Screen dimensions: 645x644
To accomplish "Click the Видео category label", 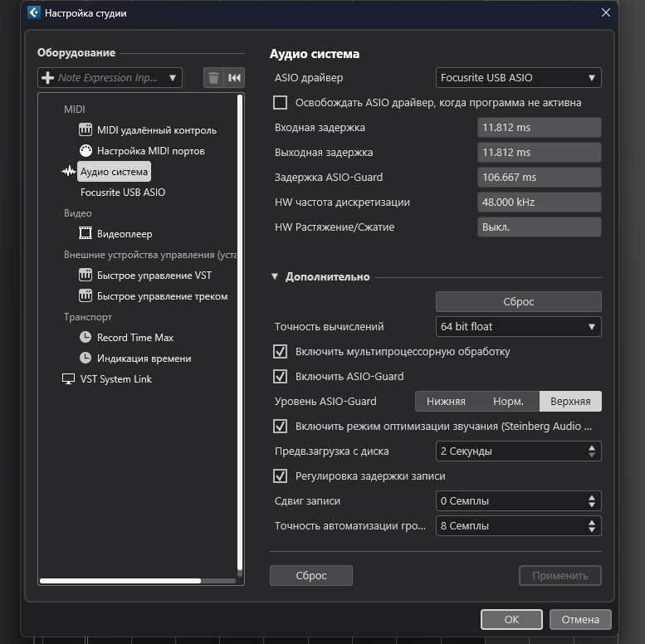I will [x=78, y=213].
